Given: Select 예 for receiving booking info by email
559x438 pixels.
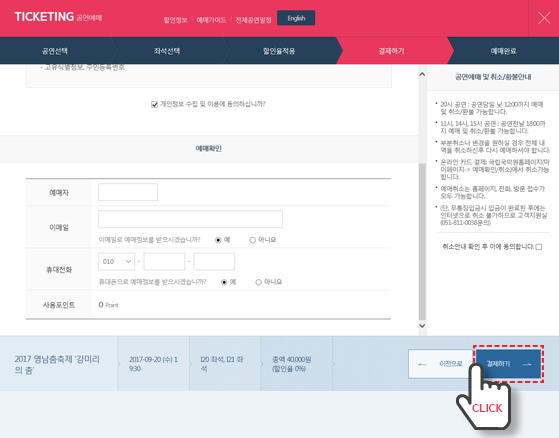Looking at the screenshot, I should [x=218, y=240].
